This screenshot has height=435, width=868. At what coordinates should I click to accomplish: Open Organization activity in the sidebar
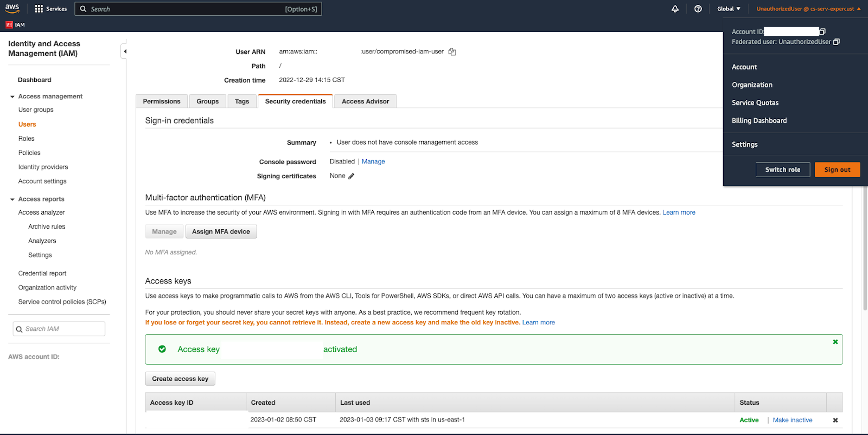tap(47, 287)
